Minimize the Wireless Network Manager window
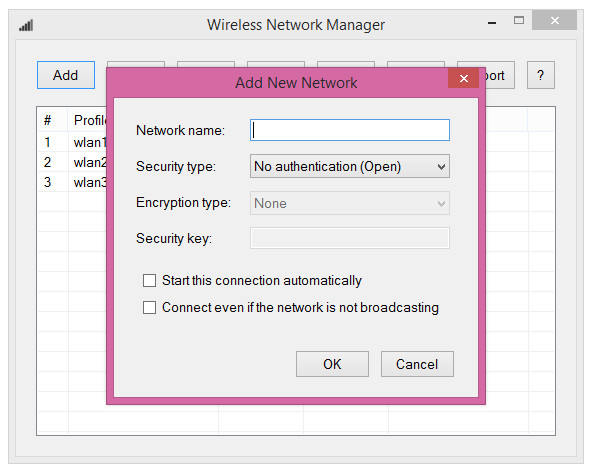This screenshot has width=594, height=474. [x=492, y=23]
